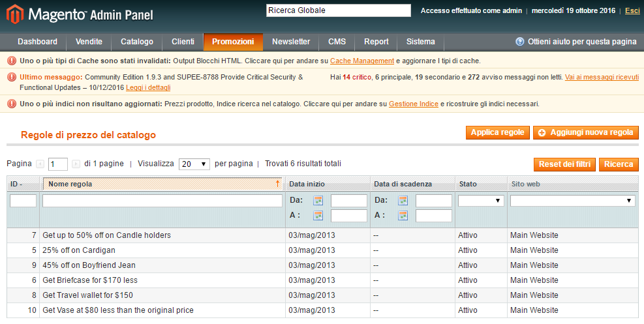Open calendar for Data di scadenza A

click(x=403, y=215)
